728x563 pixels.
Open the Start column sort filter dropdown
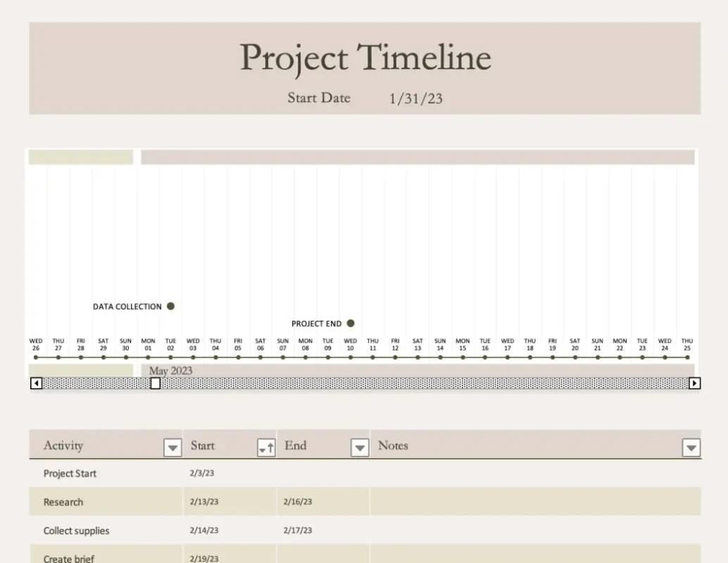pyautogui.click(x=266, y=448)
